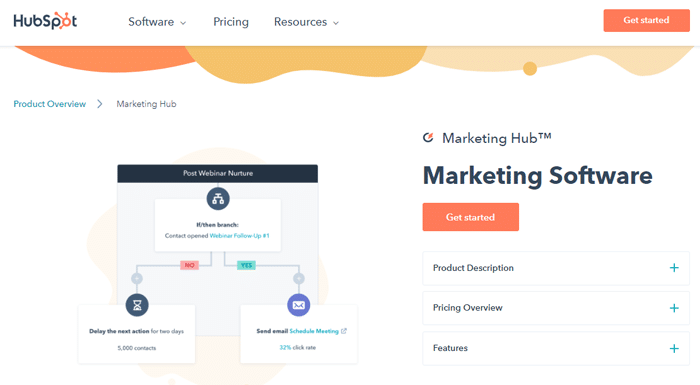The height and width of the screenshot is (385, 700).
Task: Go to the Pricing page
Action: (231, 22)
